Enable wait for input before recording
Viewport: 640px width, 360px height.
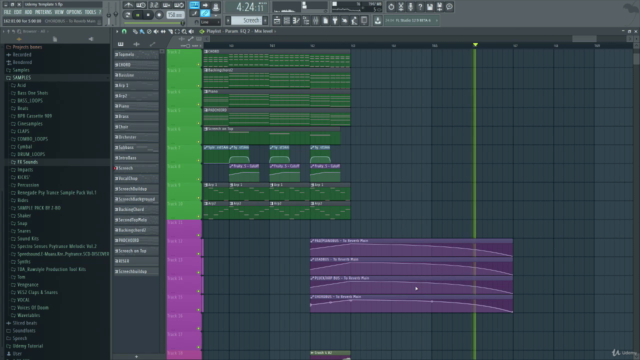(141, 5)
